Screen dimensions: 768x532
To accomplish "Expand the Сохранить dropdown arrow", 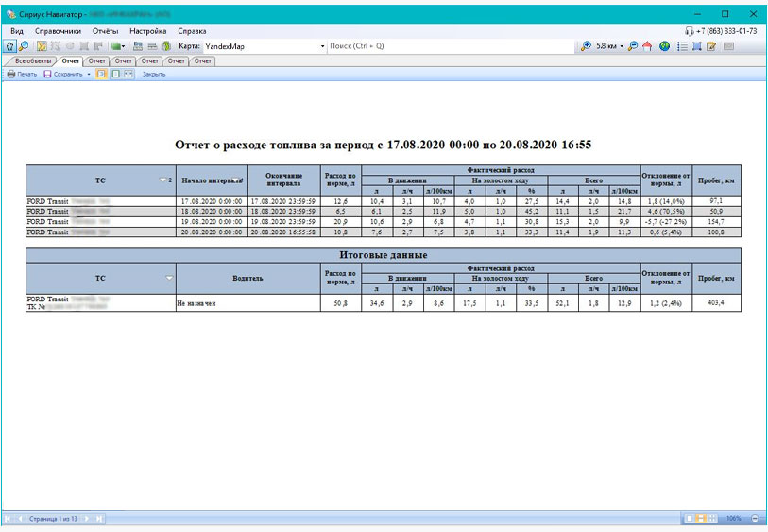I will (89, 74).
